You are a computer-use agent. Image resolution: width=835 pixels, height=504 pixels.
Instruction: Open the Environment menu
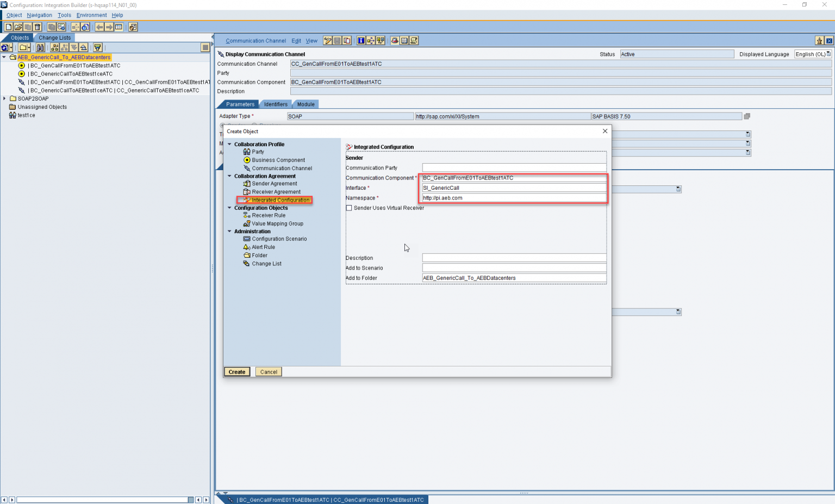click(91, 15)
